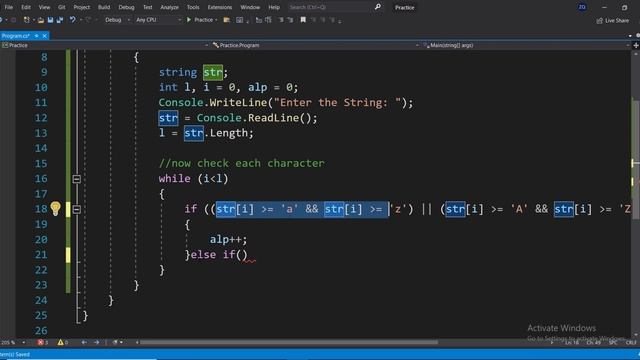The image size is (640, 360).
Task: Open the View menu
Action: [44, 7]
